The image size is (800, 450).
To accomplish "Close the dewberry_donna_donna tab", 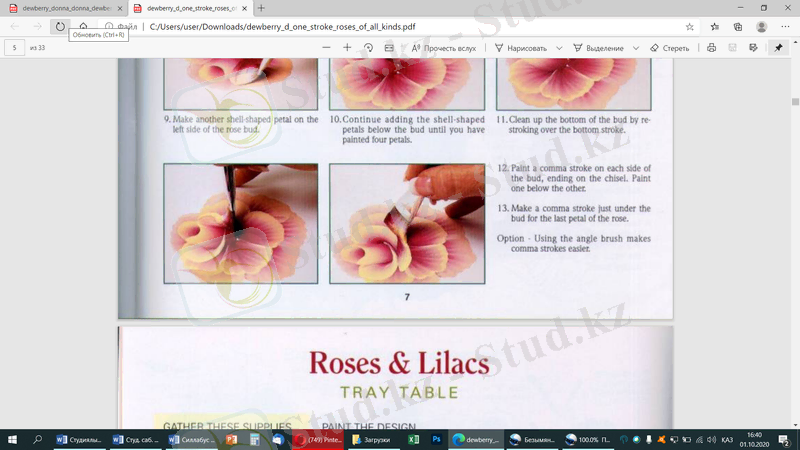I will tap(120, 8).
